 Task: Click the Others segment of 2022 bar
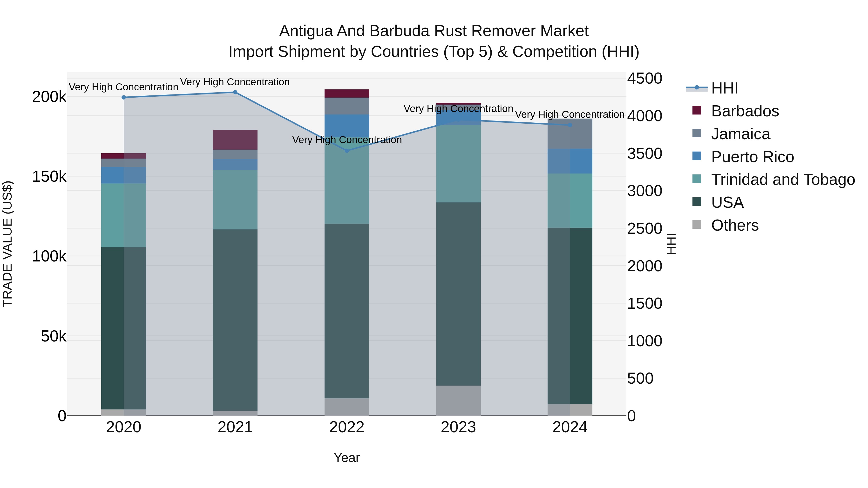347,407
